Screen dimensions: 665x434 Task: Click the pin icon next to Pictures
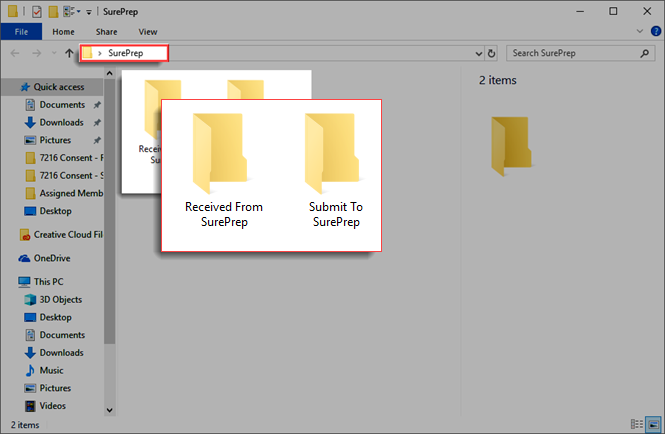(97, 140)
